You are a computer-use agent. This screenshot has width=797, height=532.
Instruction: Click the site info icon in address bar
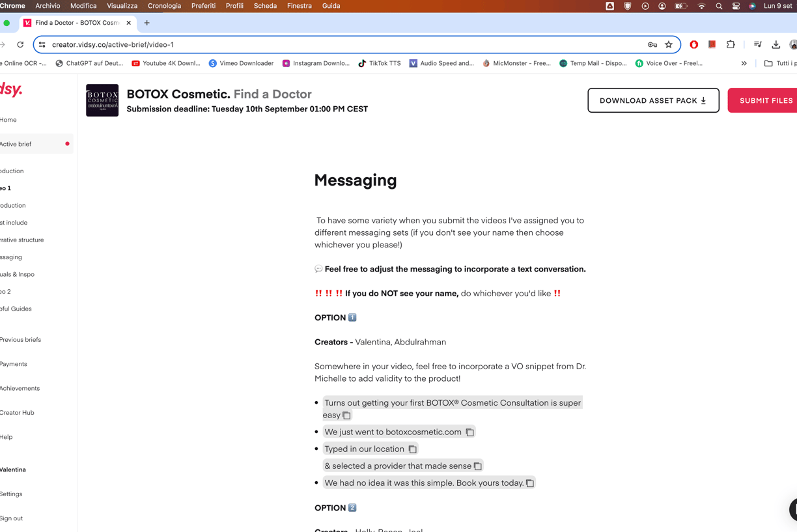(x=42, y=45)
